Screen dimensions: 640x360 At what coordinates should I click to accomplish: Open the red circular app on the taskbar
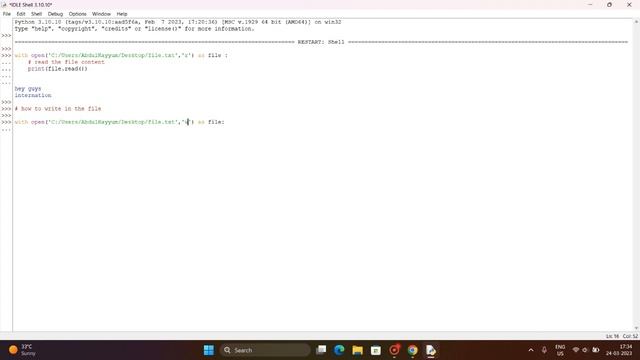[394, 350]
